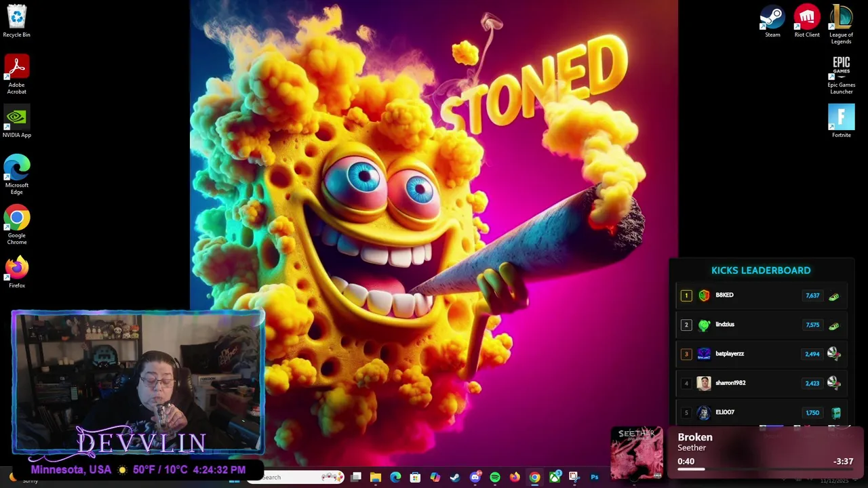Screen dimensions: 868x488
Task: Click the lindzius leaderboard row
Action: click(761, 325)
